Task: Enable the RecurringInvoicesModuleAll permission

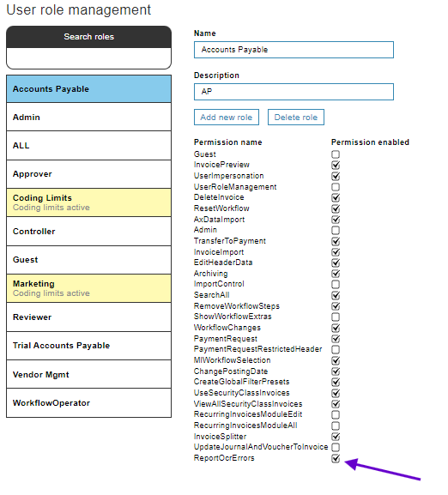Action: tap(336, 426)
